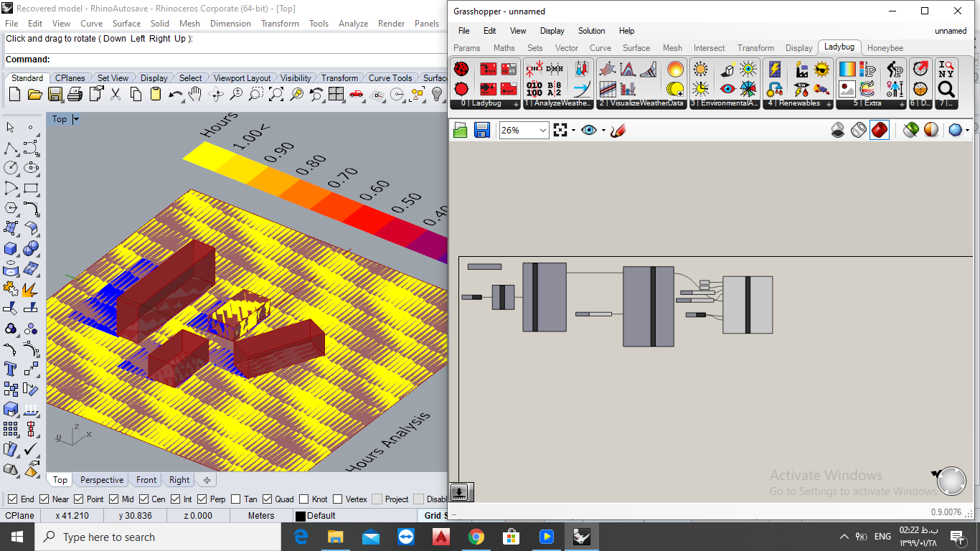Add a new viewport tab with plus button
The width and height of the screenshot is (980, 551).
[207, 480]
